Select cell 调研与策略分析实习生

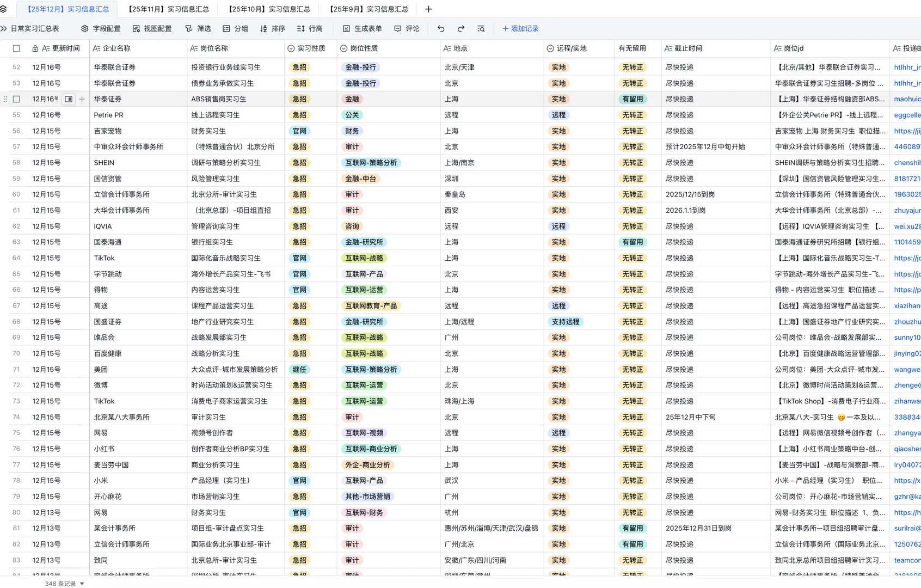click(236, 163)
